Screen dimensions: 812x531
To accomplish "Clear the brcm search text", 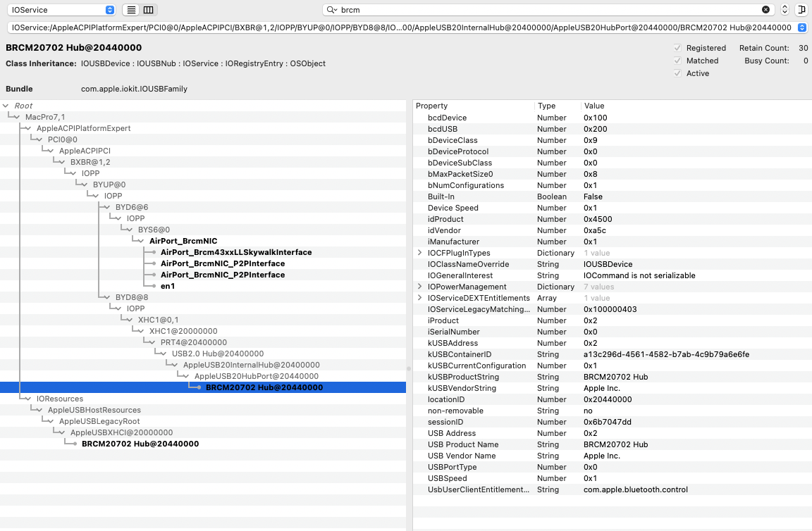I will click(765, 10).
